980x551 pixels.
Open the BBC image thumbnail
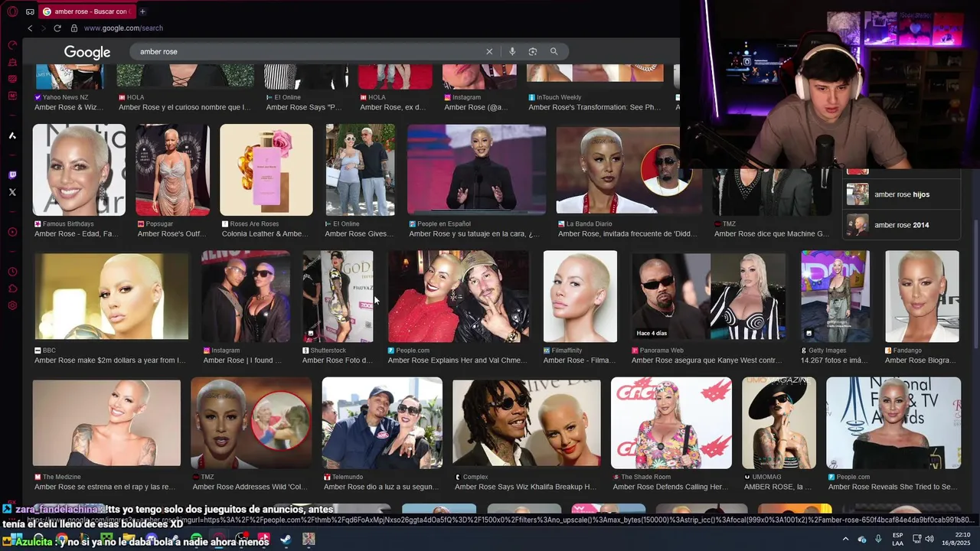pos(112,296)
